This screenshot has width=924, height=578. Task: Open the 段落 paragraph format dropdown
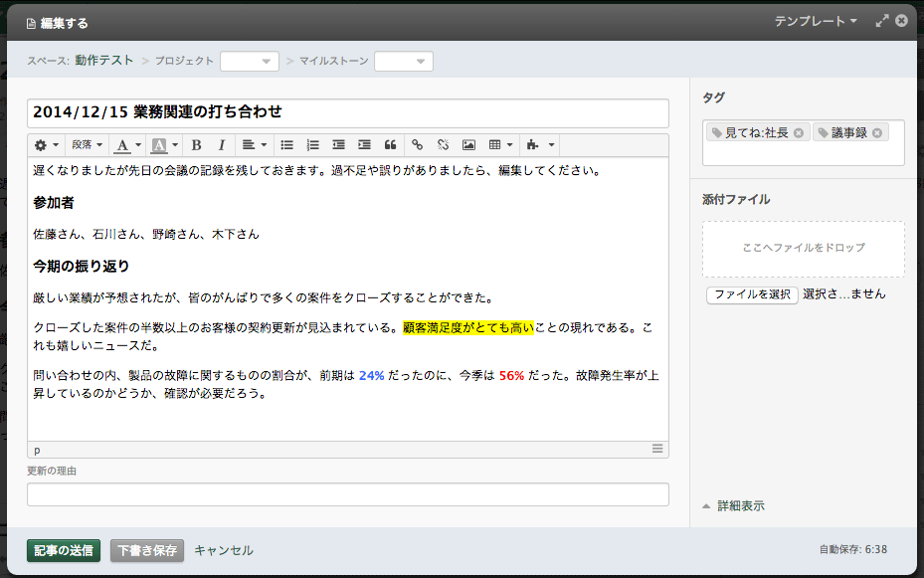point(88,145)
